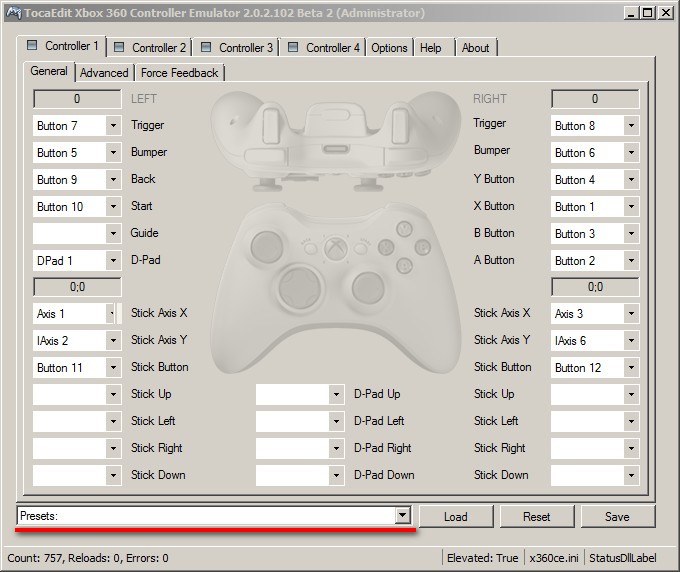Image resolution: width=680 pixels, height=572 pixels.
Task: Open the About tab
Action: 475,48
